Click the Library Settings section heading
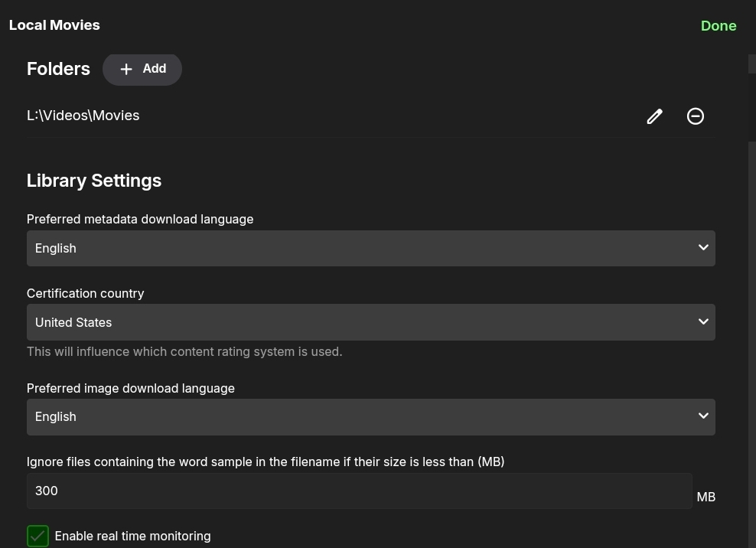This screenshot has width=756, height=548. pos(94,181)
